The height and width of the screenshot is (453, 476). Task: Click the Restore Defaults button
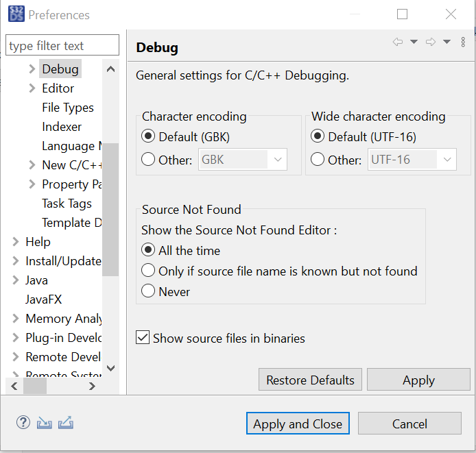click(x=310, y=380)
